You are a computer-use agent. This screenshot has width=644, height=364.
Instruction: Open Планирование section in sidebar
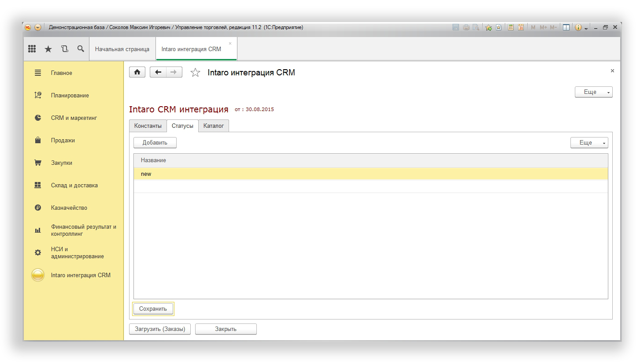pos(70,96)
